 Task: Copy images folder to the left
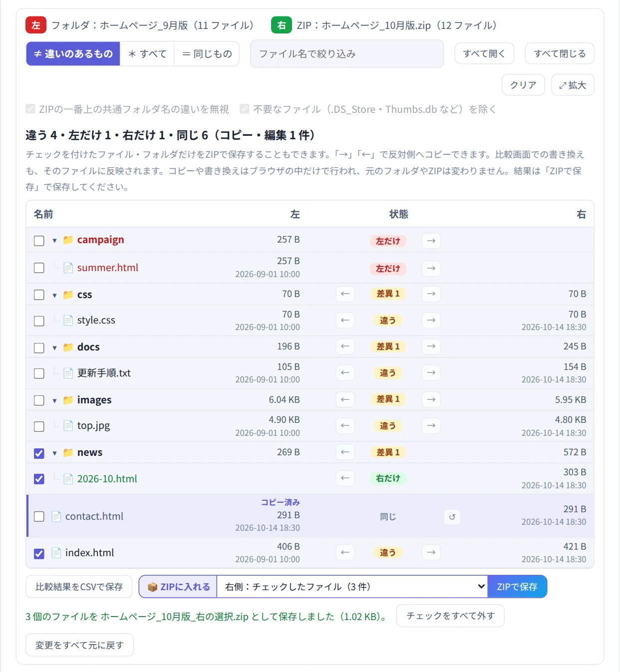point(345,399)
